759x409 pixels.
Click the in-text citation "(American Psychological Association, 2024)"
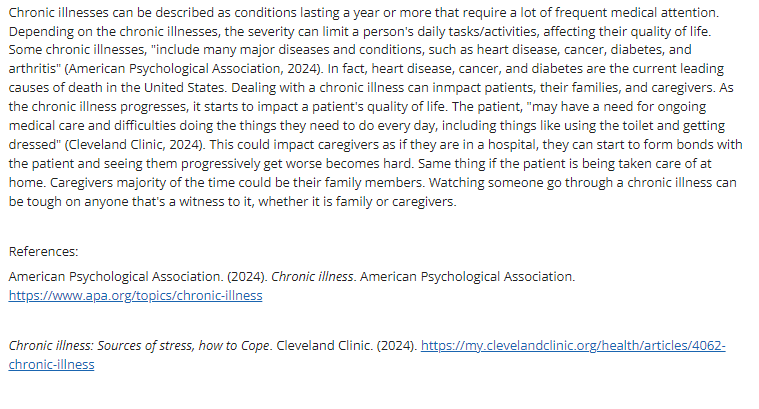(x=194, y=69)
